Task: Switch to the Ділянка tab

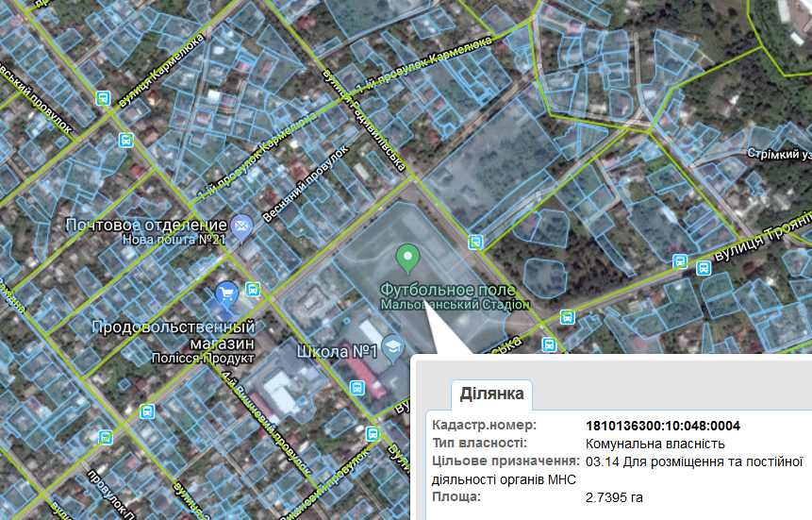Action: [x=491, y=394]
